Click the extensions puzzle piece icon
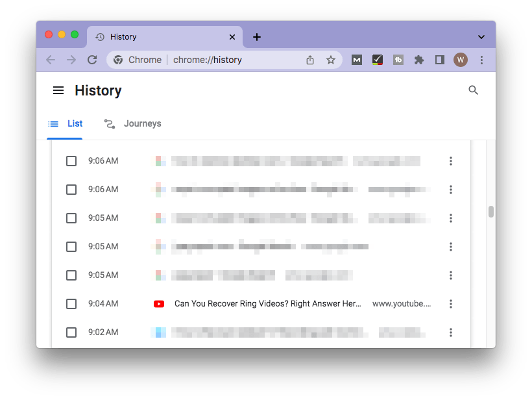Screen dimensions: 532x400 click(418, 59)
